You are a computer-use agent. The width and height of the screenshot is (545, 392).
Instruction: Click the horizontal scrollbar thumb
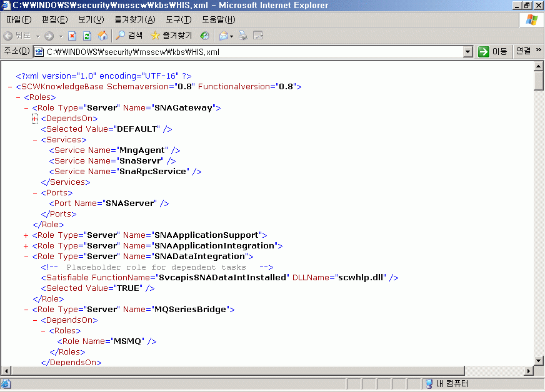pos(237,371)
